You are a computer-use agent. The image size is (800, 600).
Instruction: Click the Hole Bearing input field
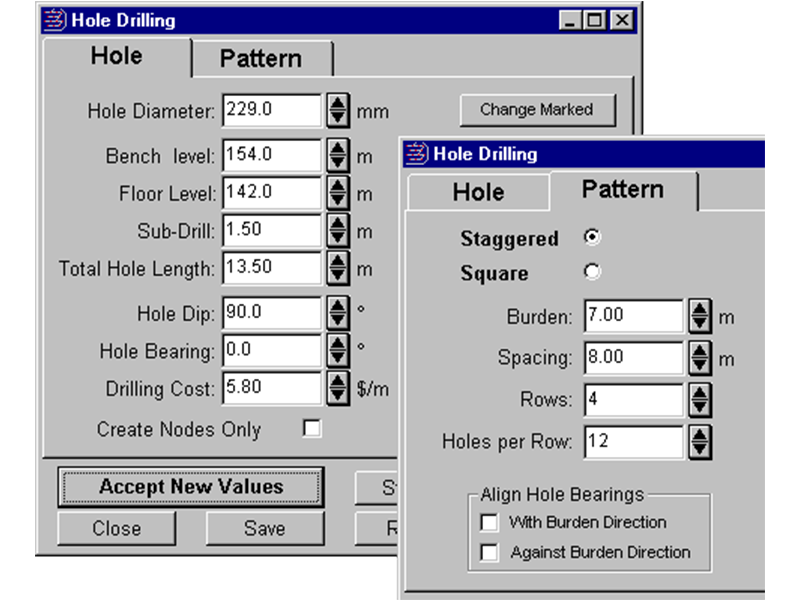pos(272,350)
